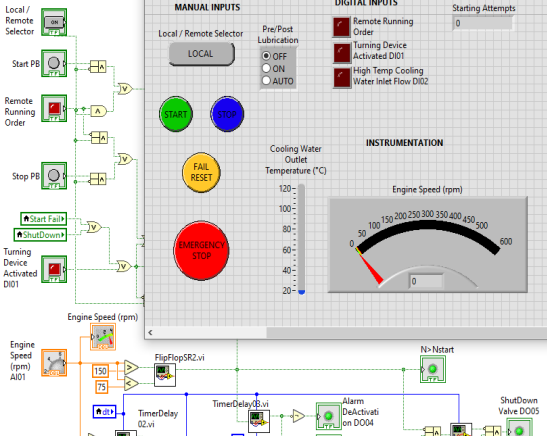Click the FlipFlopSR2.vi subVI icon

pos(165,375)
